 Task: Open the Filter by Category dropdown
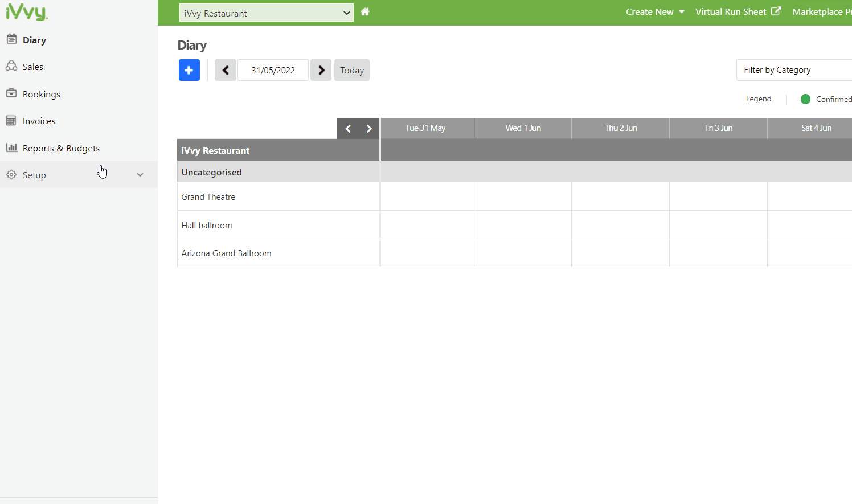794,70
